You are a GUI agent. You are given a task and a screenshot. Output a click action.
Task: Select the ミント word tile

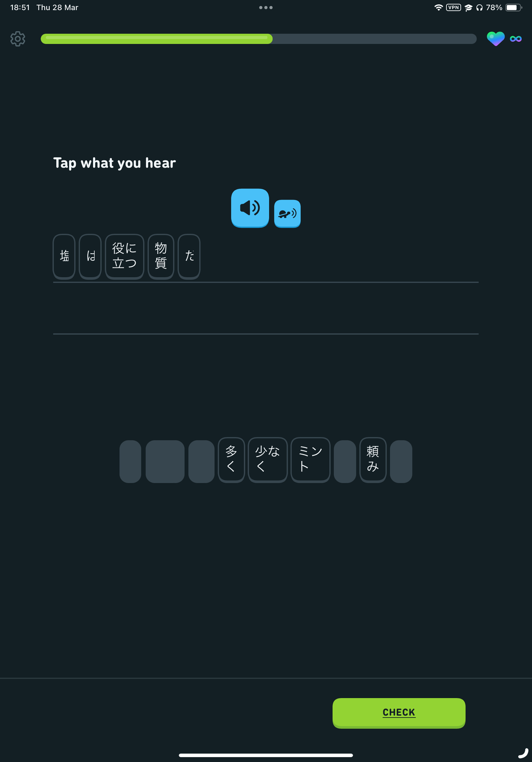(310, 460)
